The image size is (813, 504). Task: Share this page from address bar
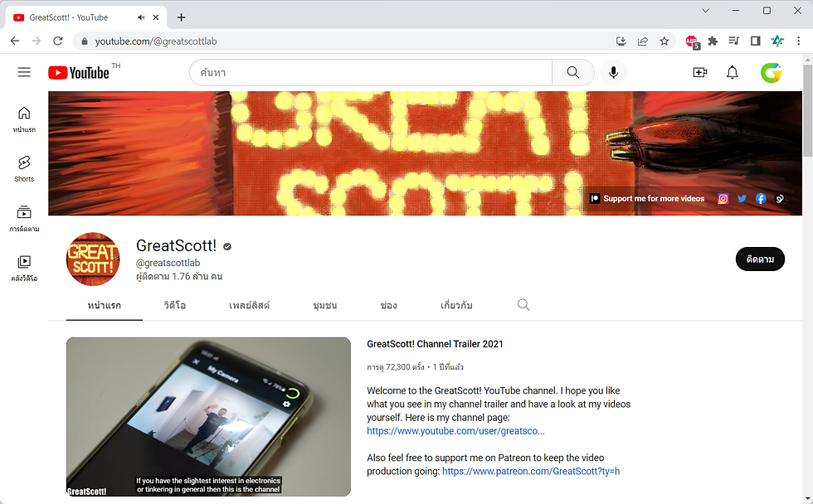643,41
